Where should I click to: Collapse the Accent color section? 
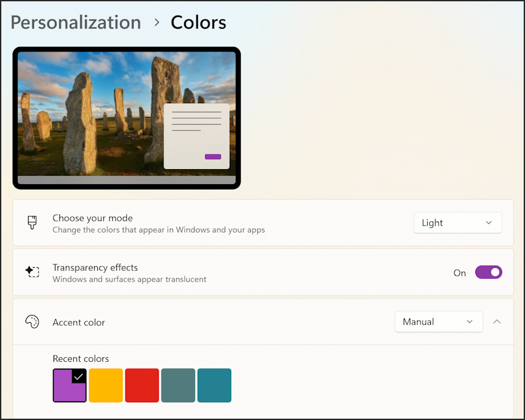497,322
